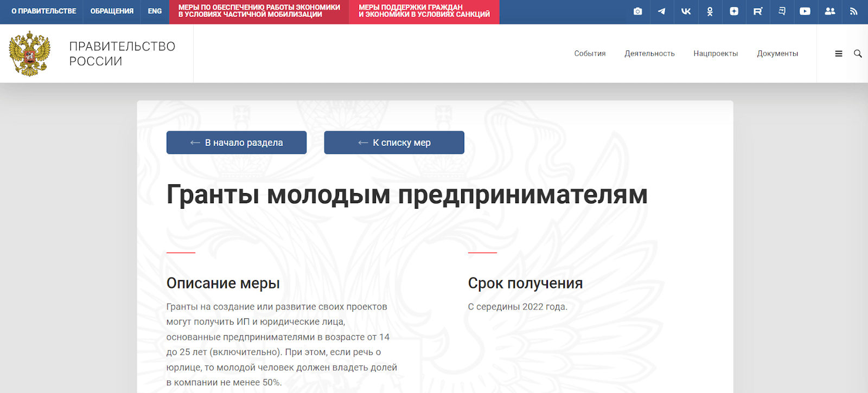Click the YouTube icon in top bar
868x393 pixels.
[805, 11]
